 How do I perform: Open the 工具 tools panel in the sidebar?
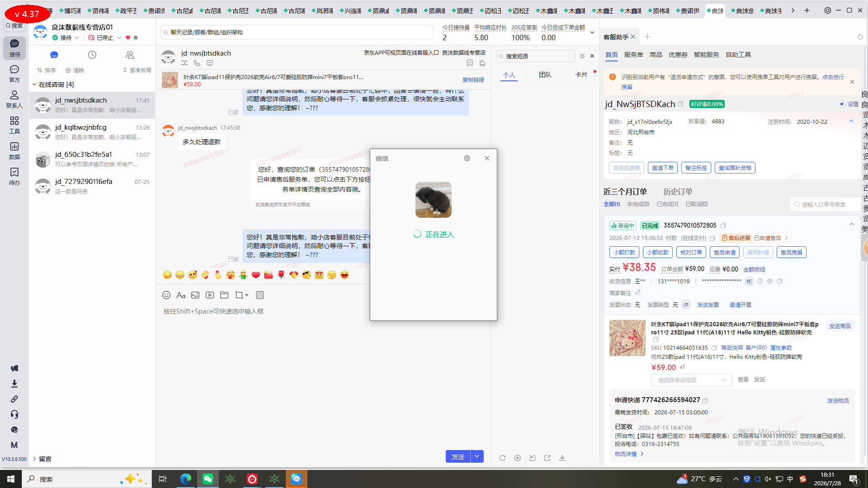point(14,125)
